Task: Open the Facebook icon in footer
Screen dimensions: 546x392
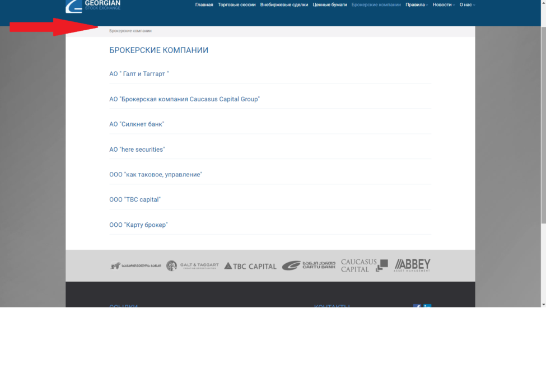Action: (417, 306)
